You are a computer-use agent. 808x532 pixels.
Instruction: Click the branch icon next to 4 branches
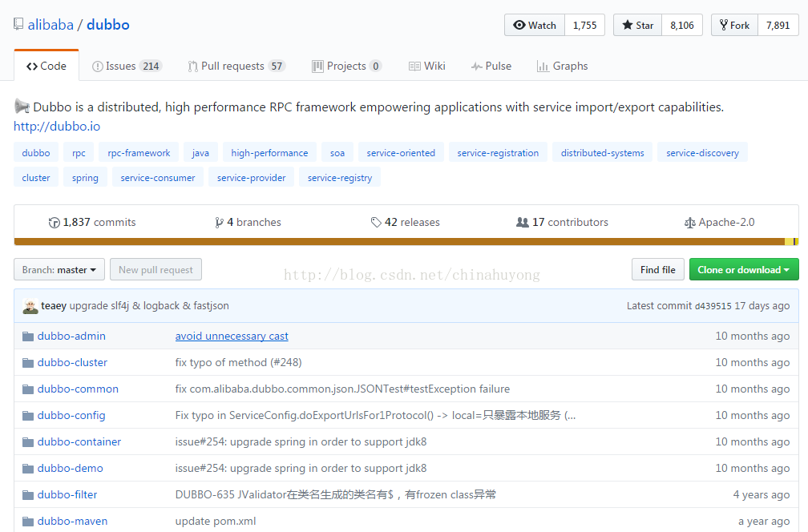[x=219, y=223]
